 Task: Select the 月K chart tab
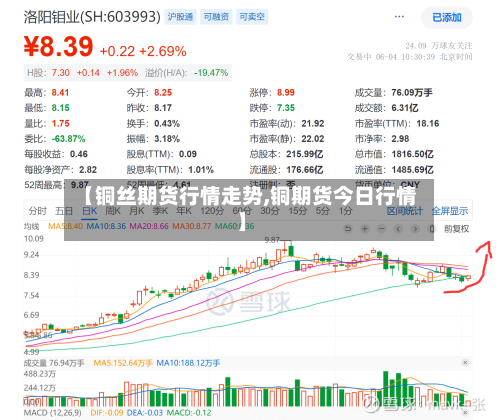tap(137, 211)
